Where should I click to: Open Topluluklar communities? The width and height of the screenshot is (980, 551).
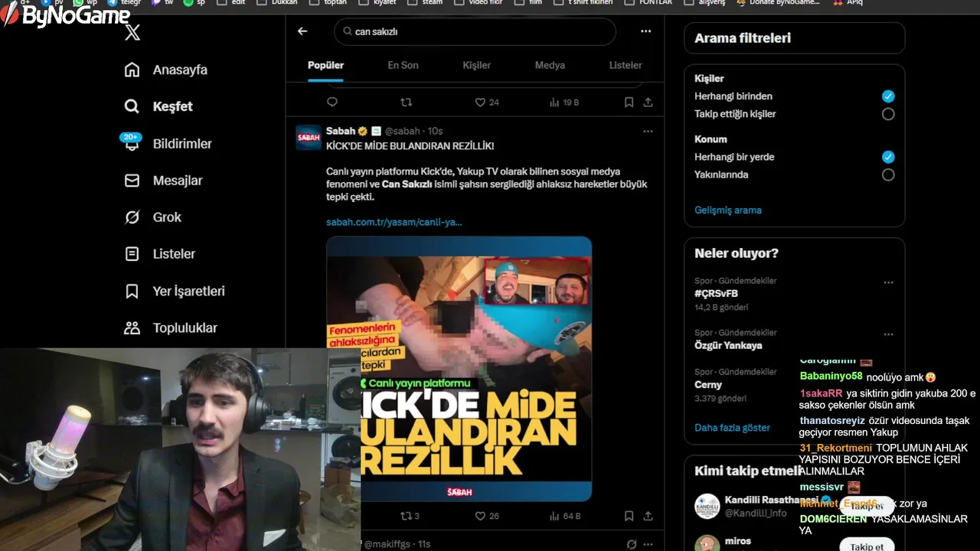[185, 328]
